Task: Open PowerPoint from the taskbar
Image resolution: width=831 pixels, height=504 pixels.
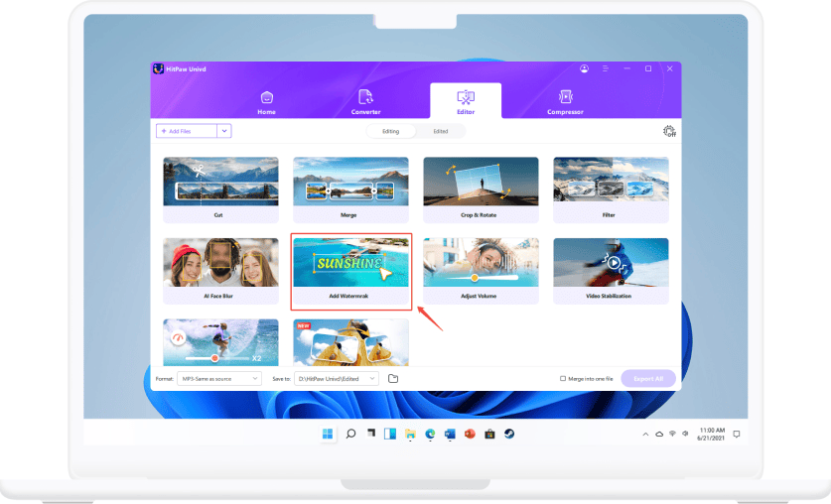Action: tap(470, 435)
